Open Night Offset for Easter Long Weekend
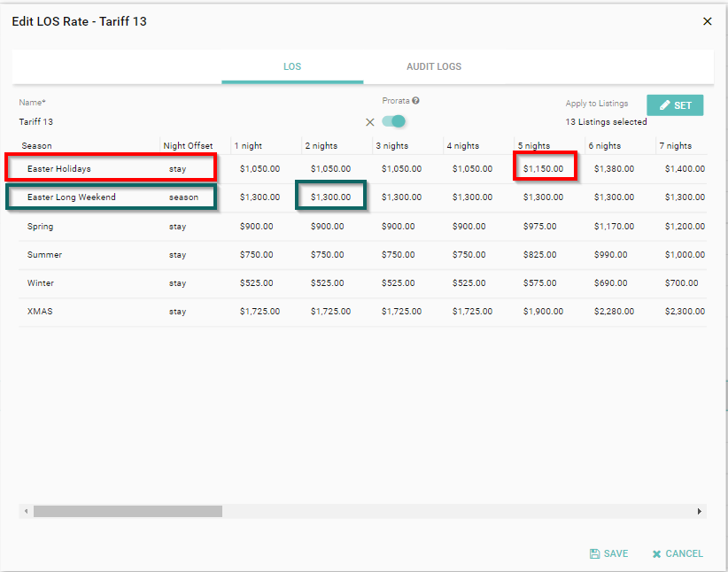The image size is (728, 572). [x=184, y=197]
